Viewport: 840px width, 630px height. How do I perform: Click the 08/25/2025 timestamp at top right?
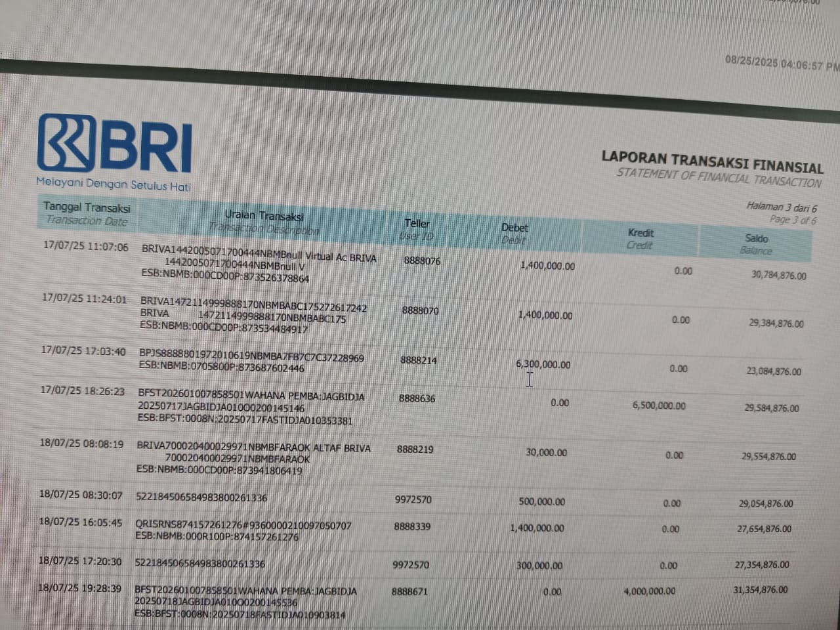pyautogui.click(x=782, y=64)
